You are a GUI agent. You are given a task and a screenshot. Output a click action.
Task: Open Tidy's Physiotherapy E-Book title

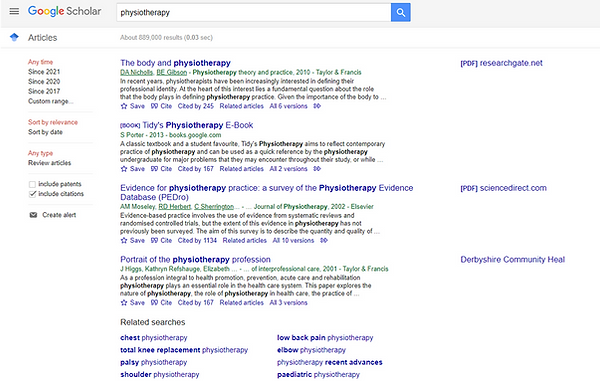(x=197, y=125)
